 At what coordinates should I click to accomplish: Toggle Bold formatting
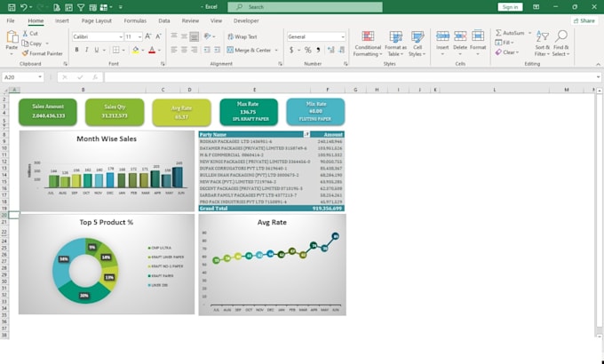tap(76, 50)
